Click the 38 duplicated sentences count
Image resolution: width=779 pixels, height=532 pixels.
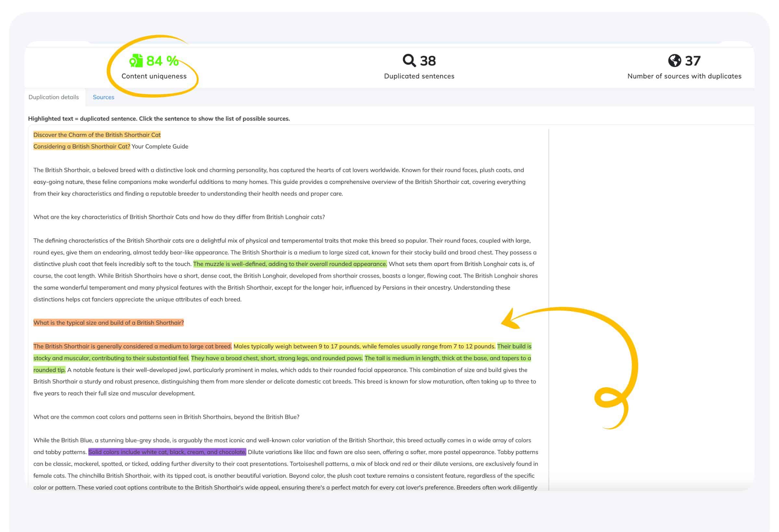pos(428,61)
